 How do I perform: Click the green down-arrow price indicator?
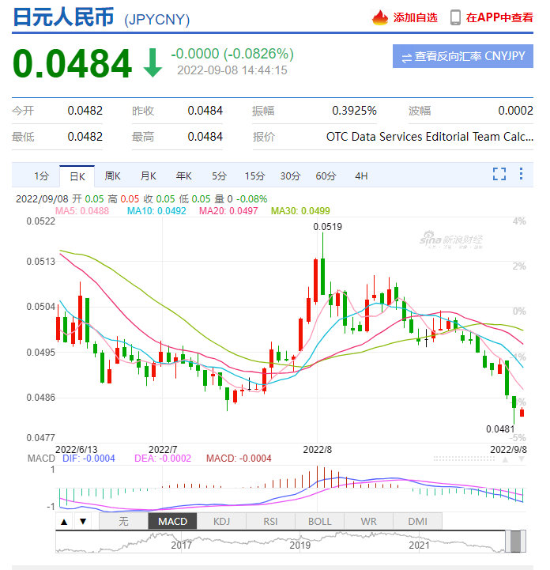pos(152,63)
